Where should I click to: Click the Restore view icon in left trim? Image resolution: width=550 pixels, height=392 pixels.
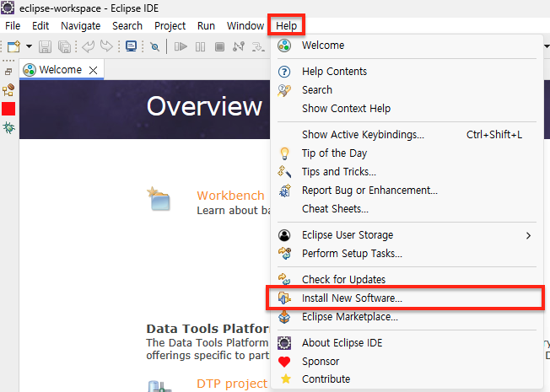point(8,72)
